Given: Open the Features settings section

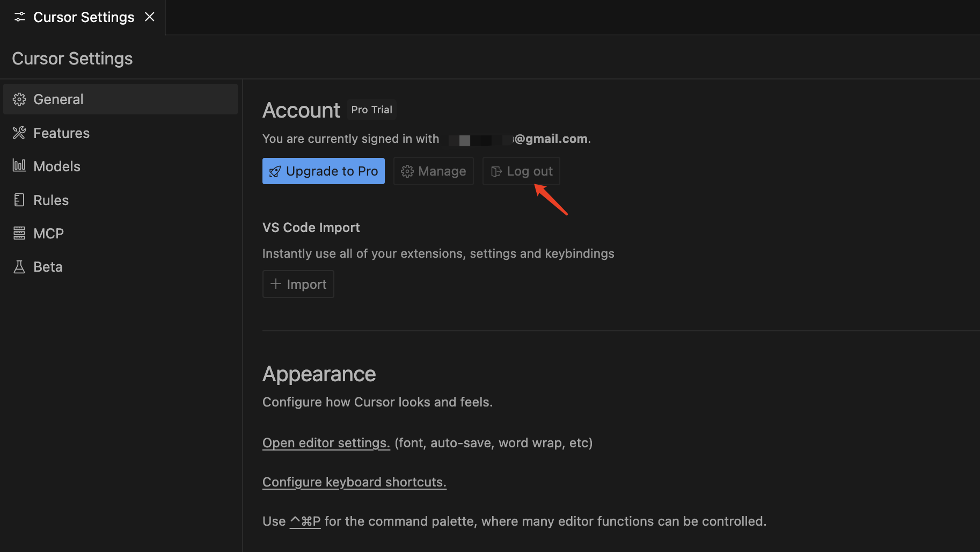Looking at the screenshot, I should pos(120,133).
